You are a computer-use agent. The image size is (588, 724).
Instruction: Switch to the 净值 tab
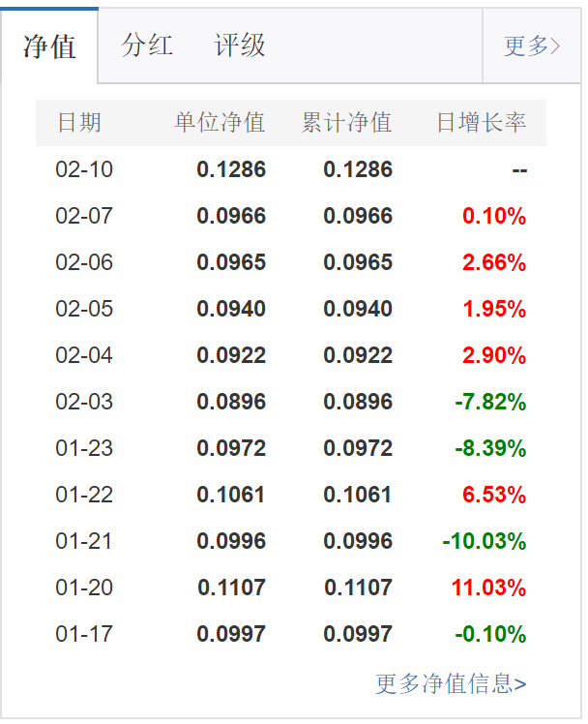pyautogui.click(x=49, y=46)
